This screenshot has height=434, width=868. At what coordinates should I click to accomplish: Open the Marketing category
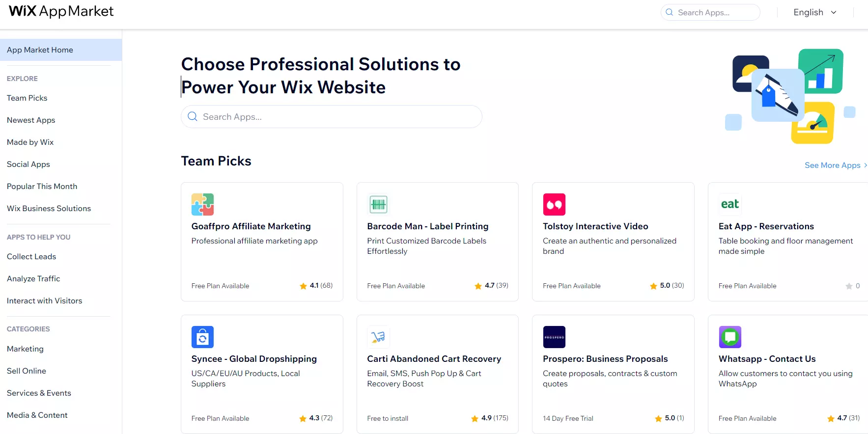click(x=25, y=349)
